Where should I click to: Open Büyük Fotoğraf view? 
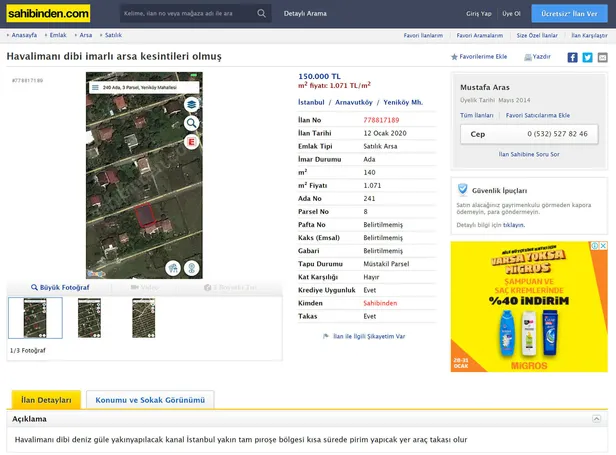click(x=60, y=287)
